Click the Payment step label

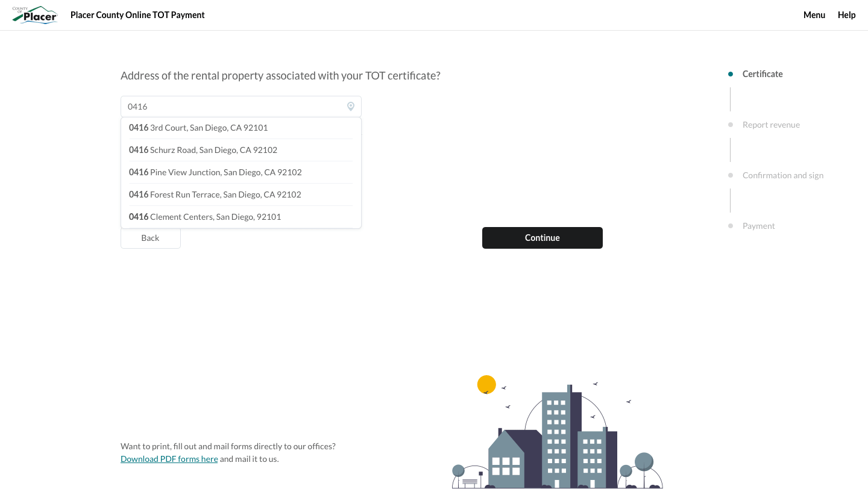[x=758, y=225]
